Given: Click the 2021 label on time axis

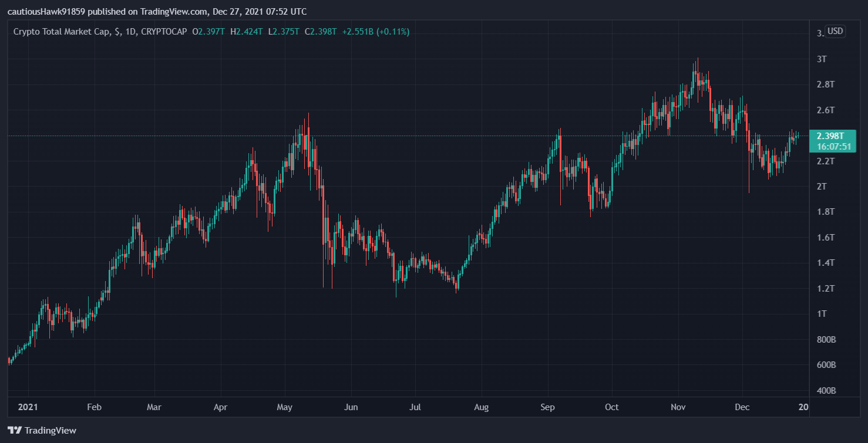Looking at the screenshot, I should coord(28,407).
